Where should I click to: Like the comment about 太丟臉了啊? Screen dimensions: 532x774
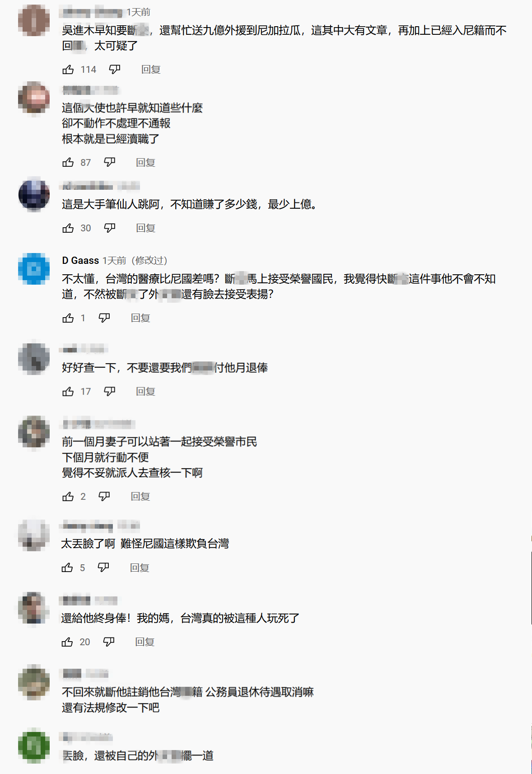point(67,568)
